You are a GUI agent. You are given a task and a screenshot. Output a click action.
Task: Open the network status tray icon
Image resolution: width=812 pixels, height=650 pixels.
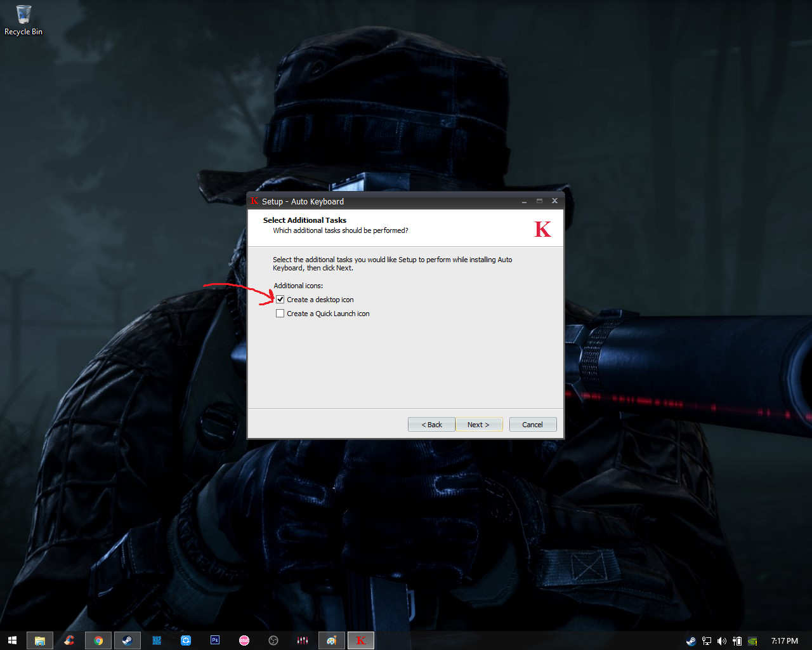point(706,641)
